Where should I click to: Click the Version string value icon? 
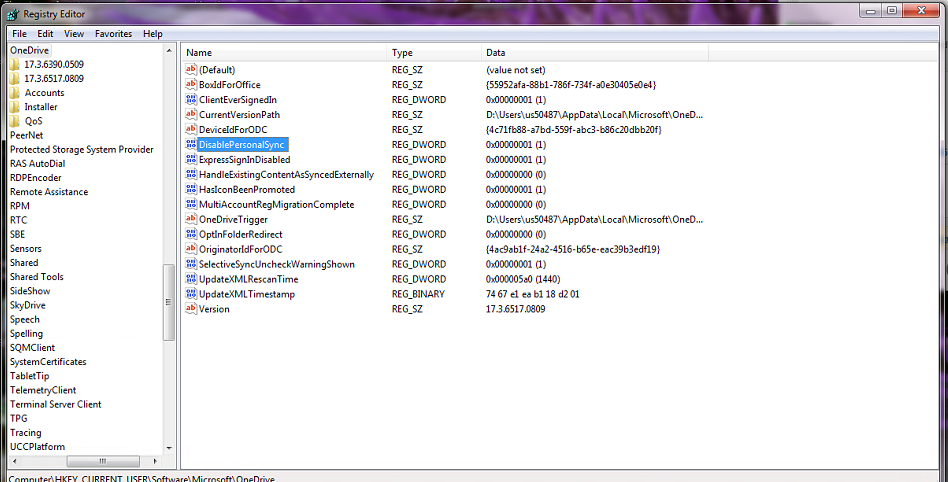(x=191, y=309)
